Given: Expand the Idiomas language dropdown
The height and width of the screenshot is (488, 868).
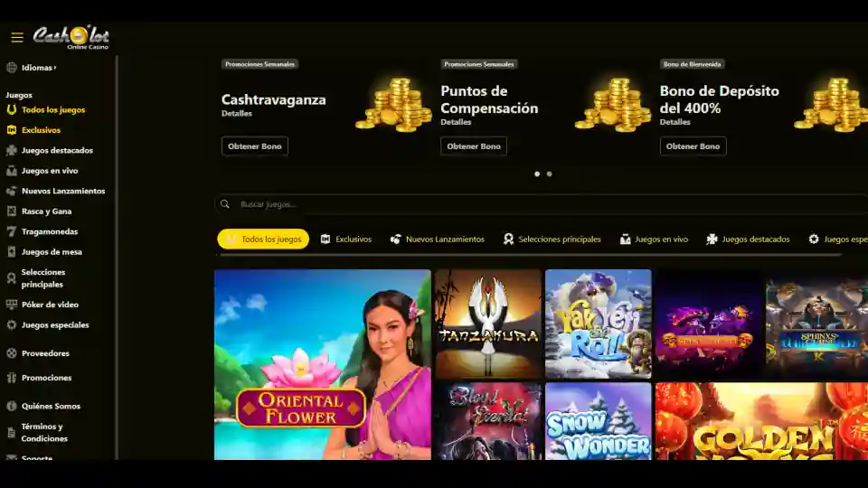Looking at the screenshot, I should tap(39, 68).
